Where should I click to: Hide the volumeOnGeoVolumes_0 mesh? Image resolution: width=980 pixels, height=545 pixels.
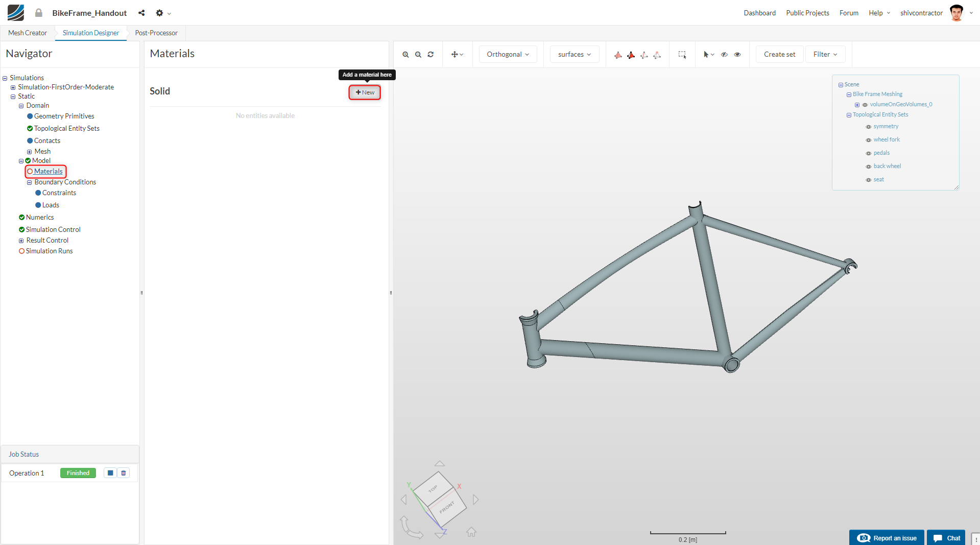point(865,105)
